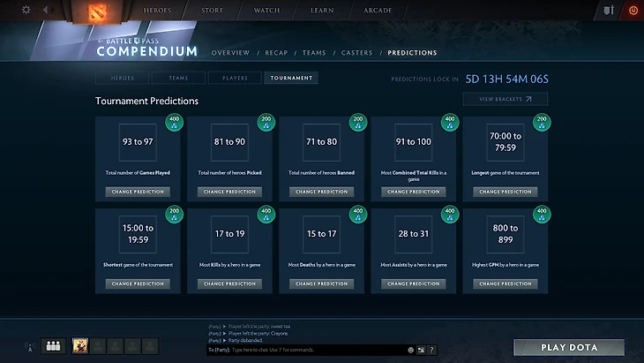Image resolution: width=644 pixels, height=363 pixels.
Task: Click the '71 to 80' prediction box
Action: coord(322,142)
